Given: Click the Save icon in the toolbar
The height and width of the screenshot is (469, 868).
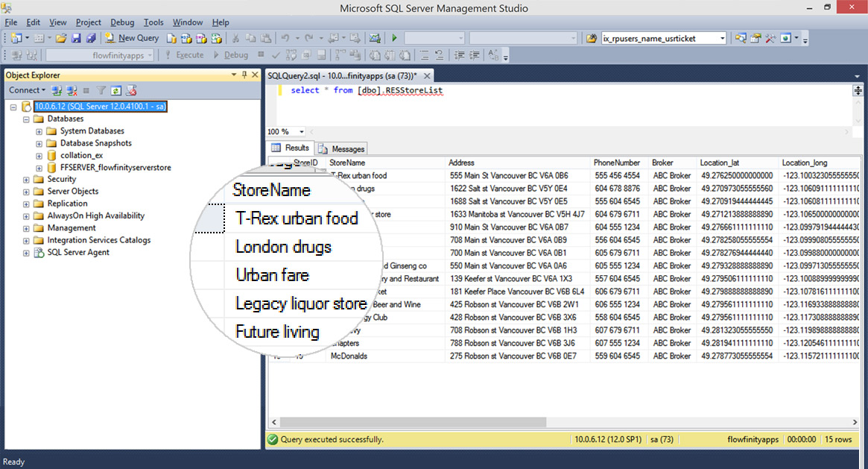Looking at the screenshot, I should pos(77,38).
